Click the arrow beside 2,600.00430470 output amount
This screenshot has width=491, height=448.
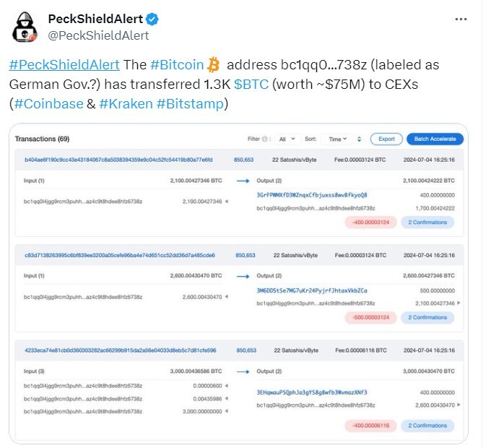459,405
